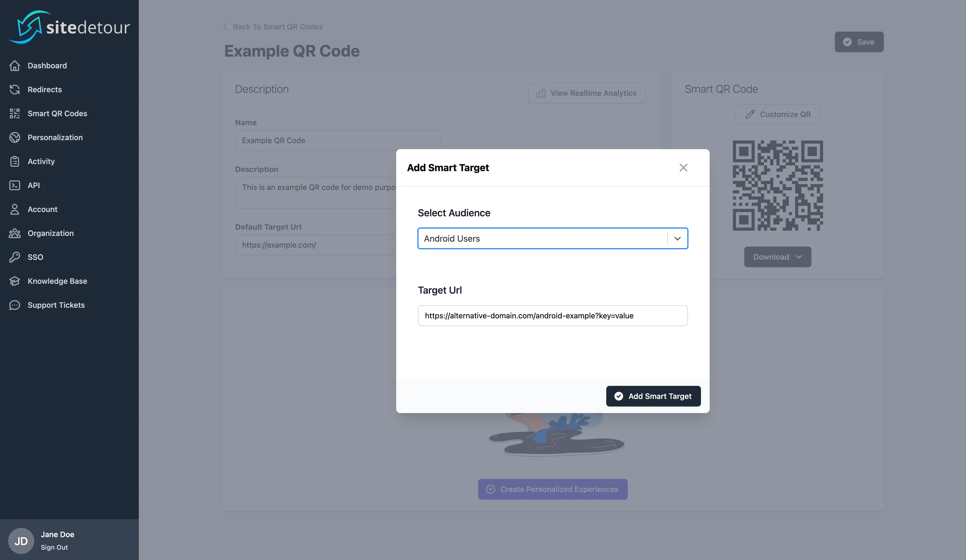Click the Redirects arrows icon
Screen dimensions: 966x560
pos(15,89)
